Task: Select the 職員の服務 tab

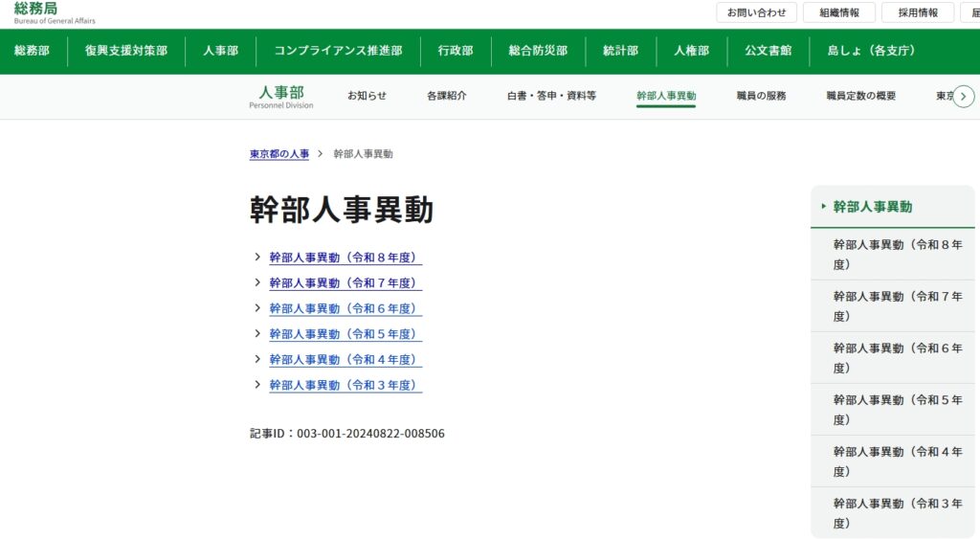Action: [761, 96]
